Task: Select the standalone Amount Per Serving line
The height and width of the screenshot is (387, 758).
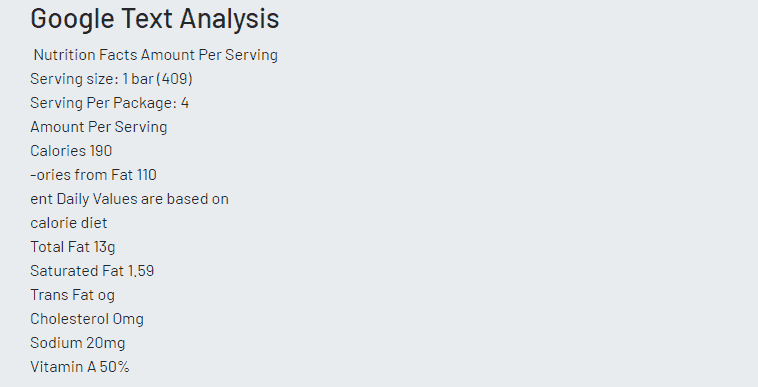Action: point(99,127)
